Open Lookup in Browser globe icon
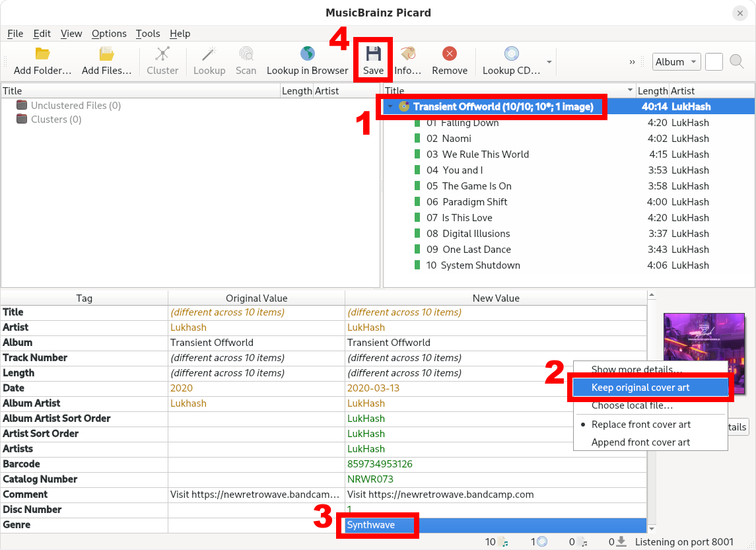The height and width of the screenshot is (550, 756). coord(307,54)
